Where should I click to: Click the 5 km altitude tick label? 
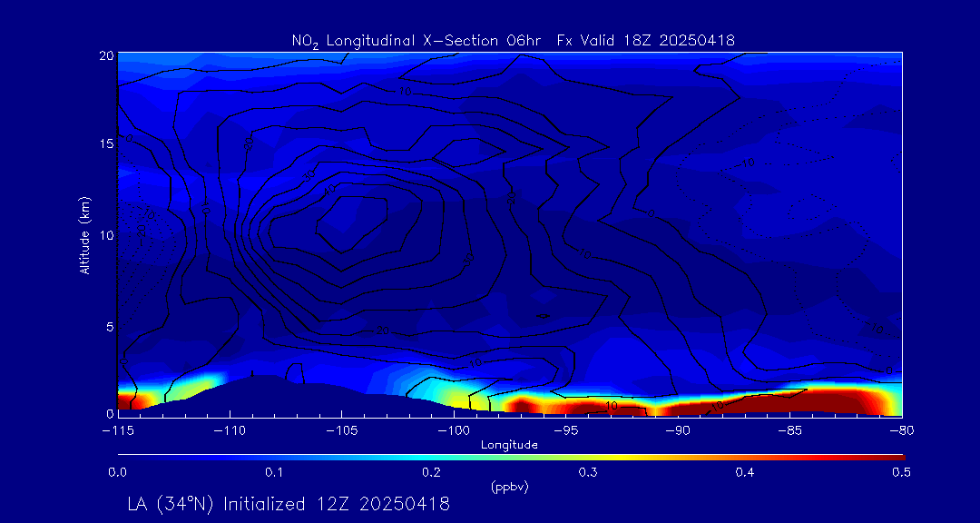coord(109,326)
